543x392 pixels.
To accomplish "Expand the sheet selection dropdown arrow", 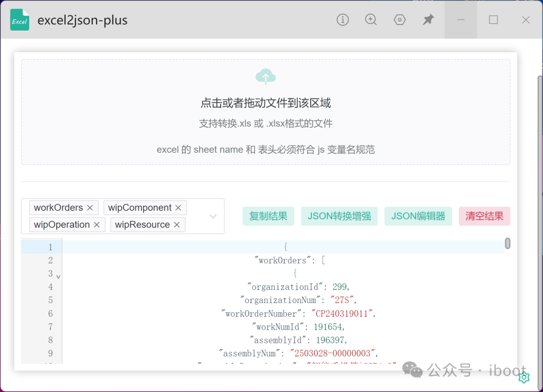I will (213, 216).
